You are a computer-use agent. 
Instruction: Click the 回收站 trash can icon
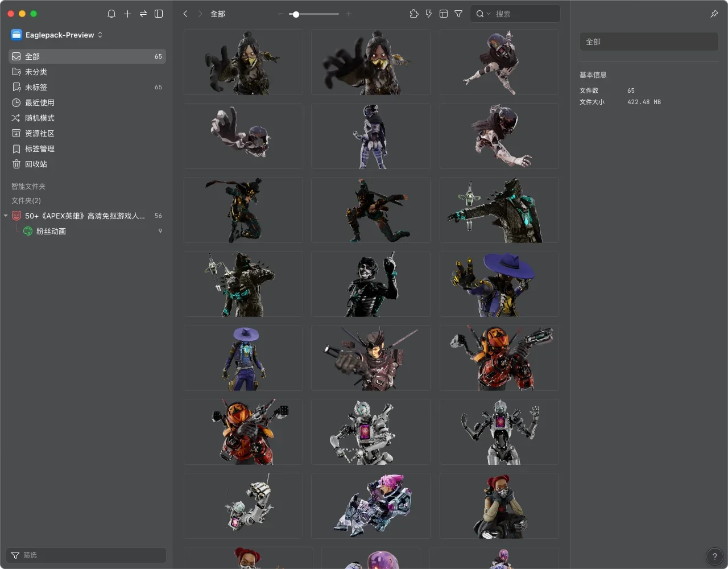(16, 164)
